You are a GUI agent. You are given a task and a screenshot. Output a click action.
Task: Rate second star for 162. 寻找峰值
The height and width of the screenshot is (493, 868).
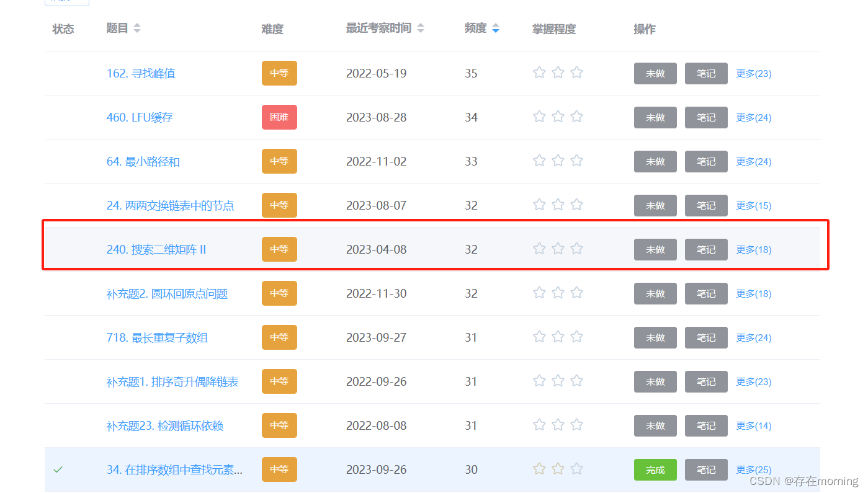(x=558, y=73)
